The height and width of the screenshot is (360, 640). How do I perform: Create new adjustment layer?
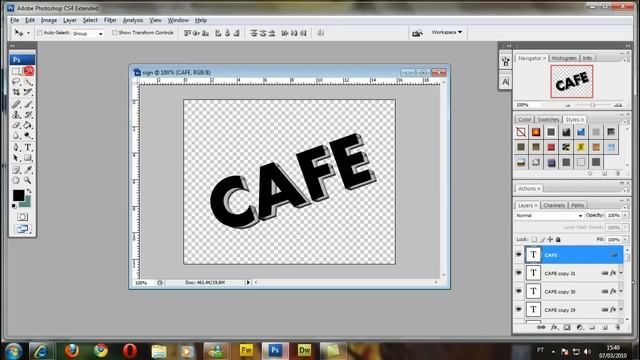[x=580, y=327]
